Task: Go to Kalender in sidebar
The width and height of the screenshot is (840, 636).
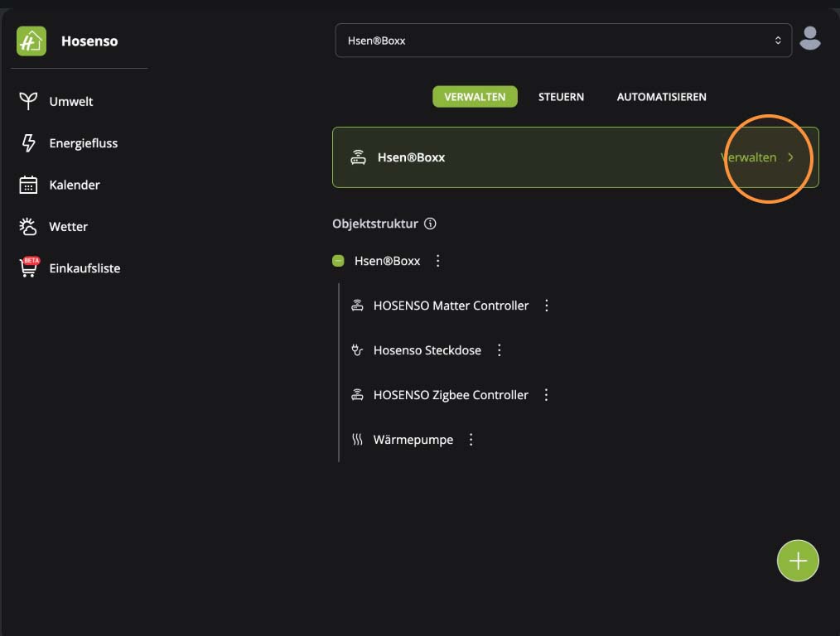Action: [75, 185]
